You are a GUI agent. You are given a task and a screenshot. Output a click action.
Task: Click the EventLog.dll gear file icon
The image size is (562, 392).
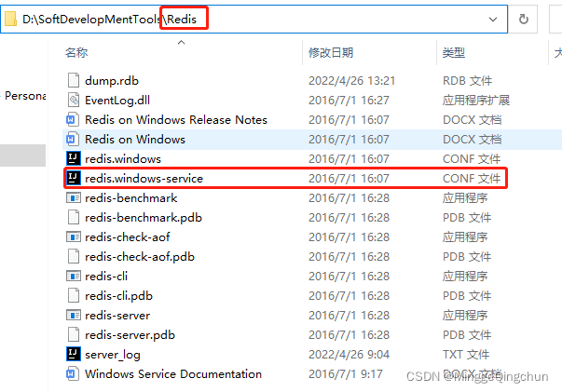(x=74, y=100)
